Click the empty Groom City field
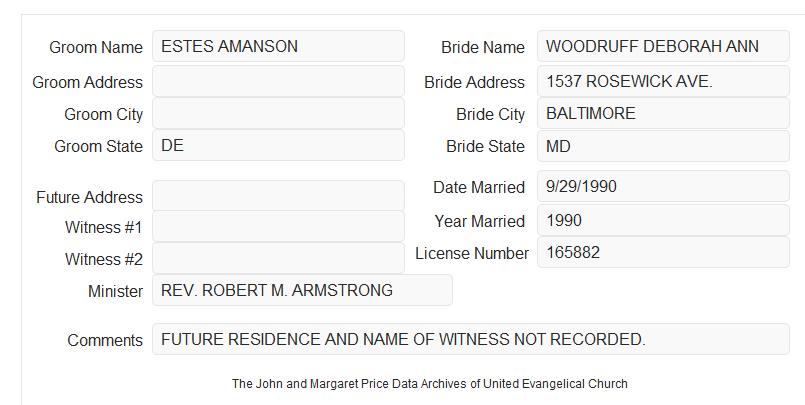 tap(278, 113)
